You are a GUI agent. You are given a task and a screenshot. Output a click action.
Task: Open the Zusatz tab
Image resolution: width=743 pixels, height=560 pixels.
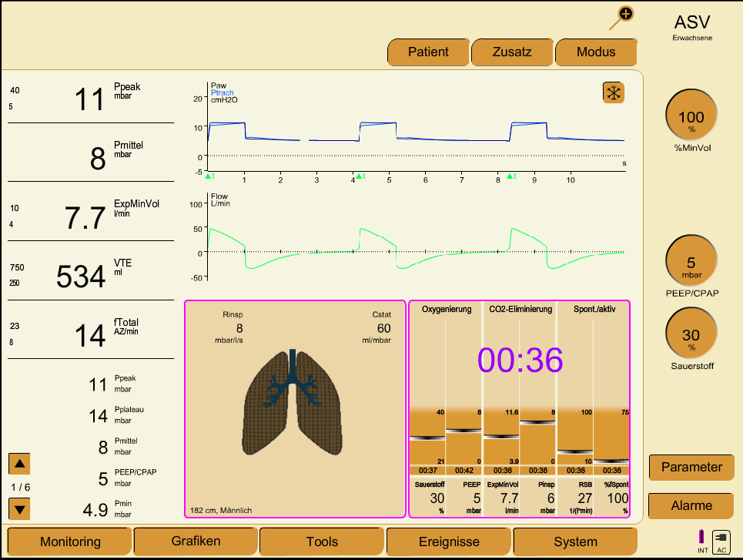(512, 52)
